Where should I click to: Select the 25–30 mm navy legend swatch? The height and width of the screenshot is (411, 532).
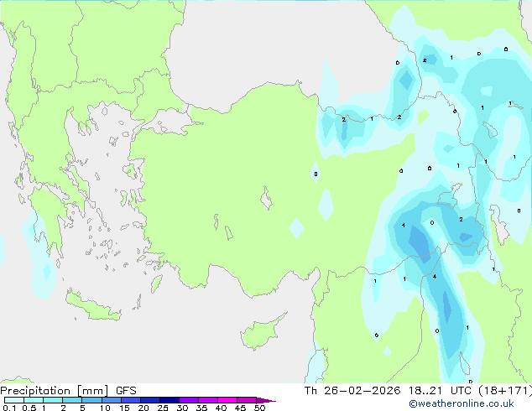point(169,400)
